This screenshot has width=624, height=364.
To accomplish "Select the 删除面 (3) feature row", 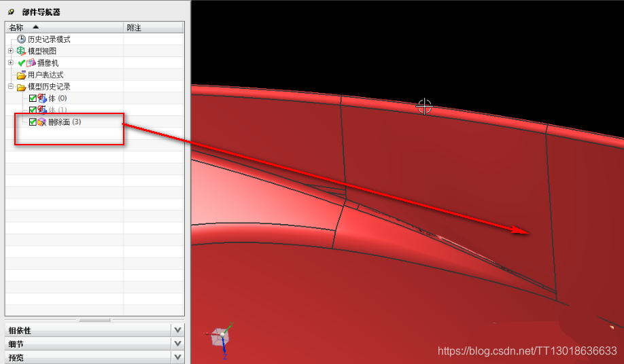I will (94, 122).
